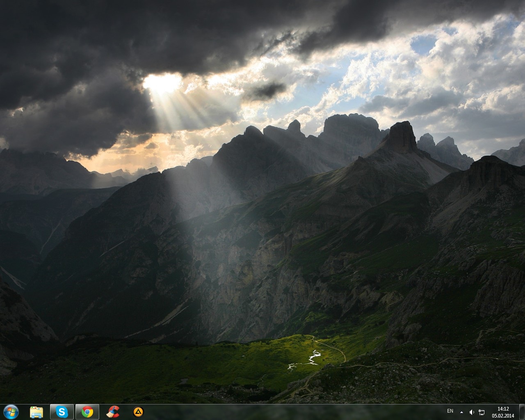Click the 05.02.2014 date on the taskbar
This screenshot has height=420, width=525.
tap(503, 415)
